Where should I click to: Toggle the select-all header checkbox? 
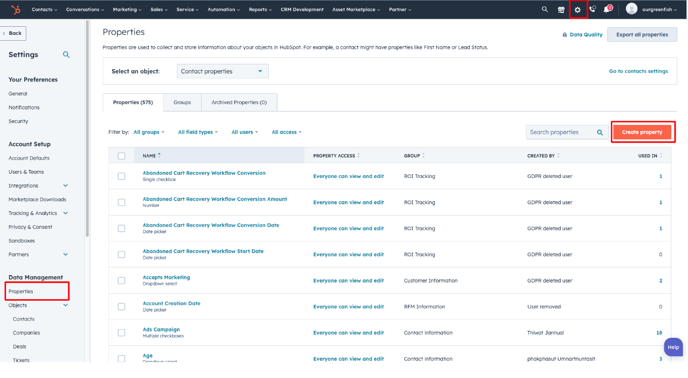tap(122, 155)
